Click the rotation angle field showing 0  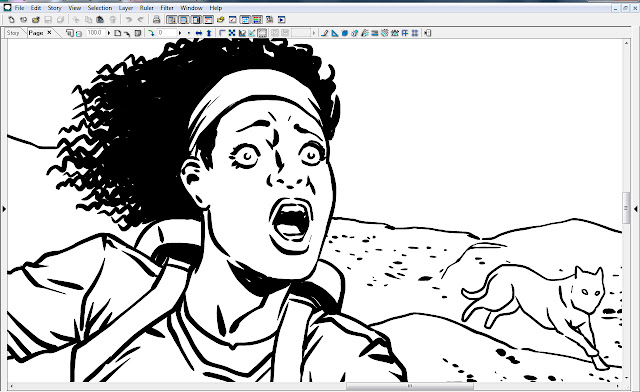(167, 33)
